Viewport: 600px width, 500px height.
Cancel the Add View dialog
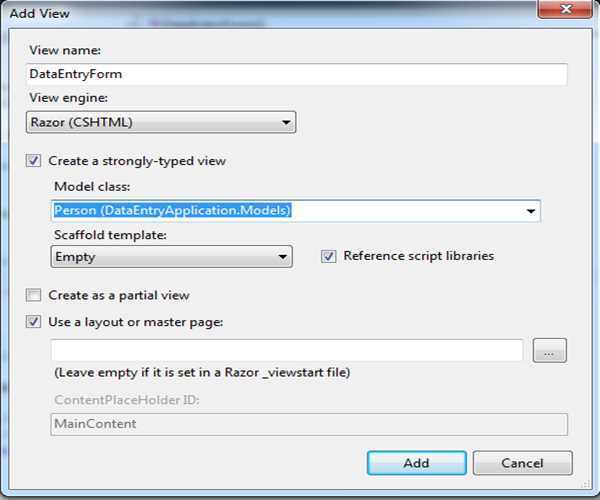point(522,463)
